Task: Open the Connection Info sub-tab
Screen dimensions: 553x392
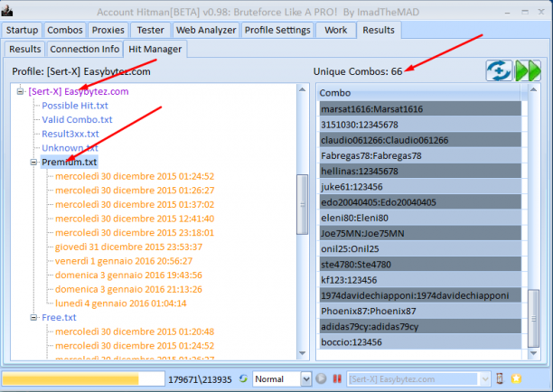Action: pyautogui.click(x=85, y=49)
